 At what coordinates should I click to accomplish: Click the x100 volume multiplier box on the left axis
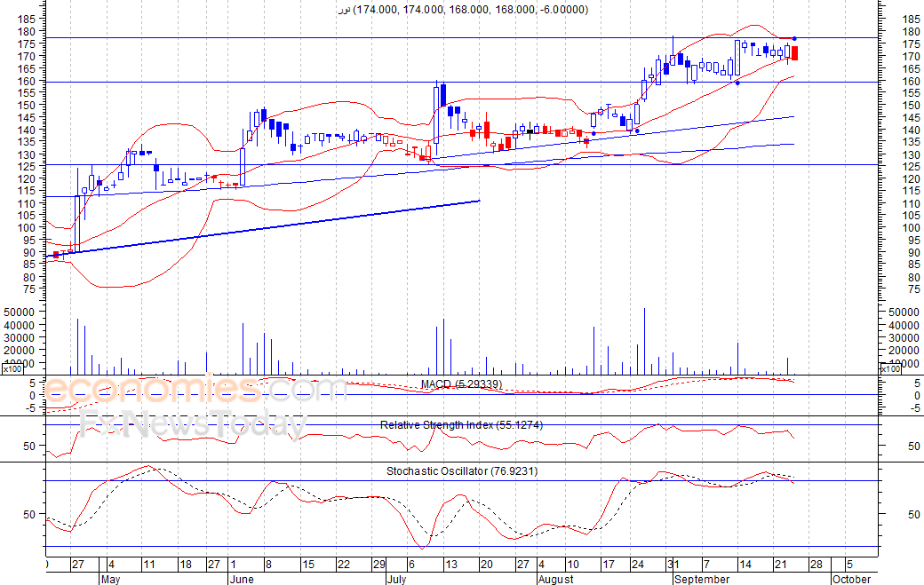pyautogui.click(x=12, y=369)
